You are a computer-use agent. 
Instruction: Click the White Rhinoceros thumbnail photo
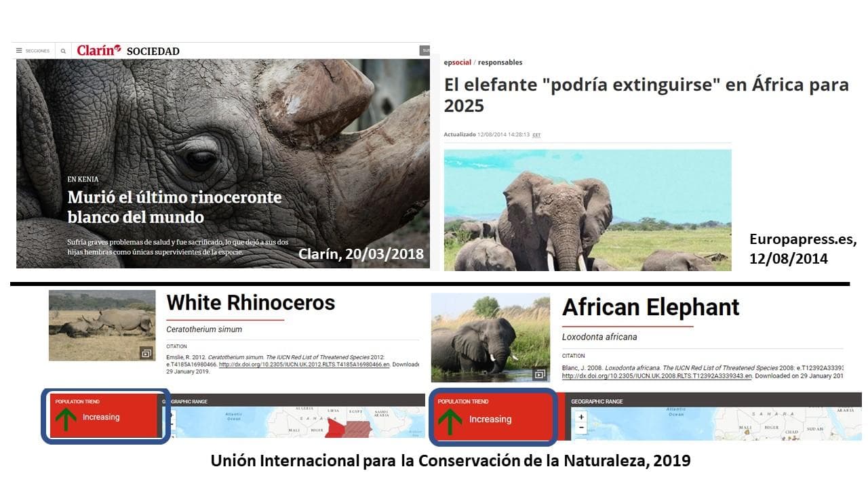pos(102,325)
